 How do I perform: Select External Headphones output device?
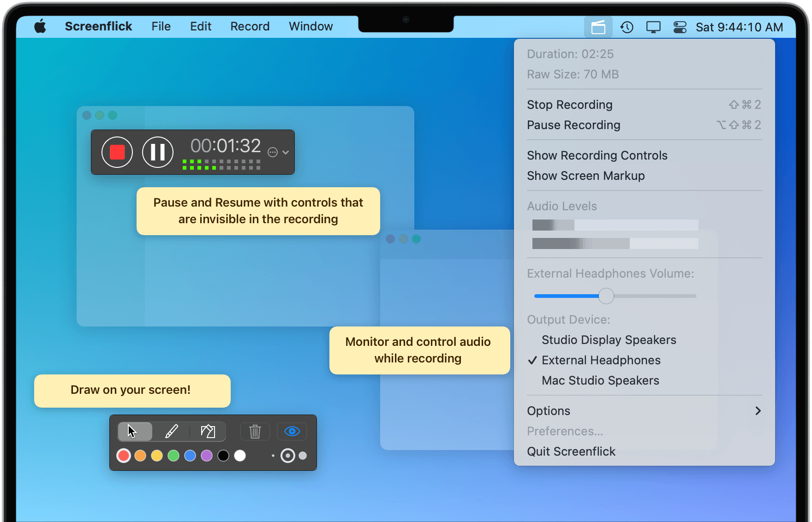(x=644, y=360)
